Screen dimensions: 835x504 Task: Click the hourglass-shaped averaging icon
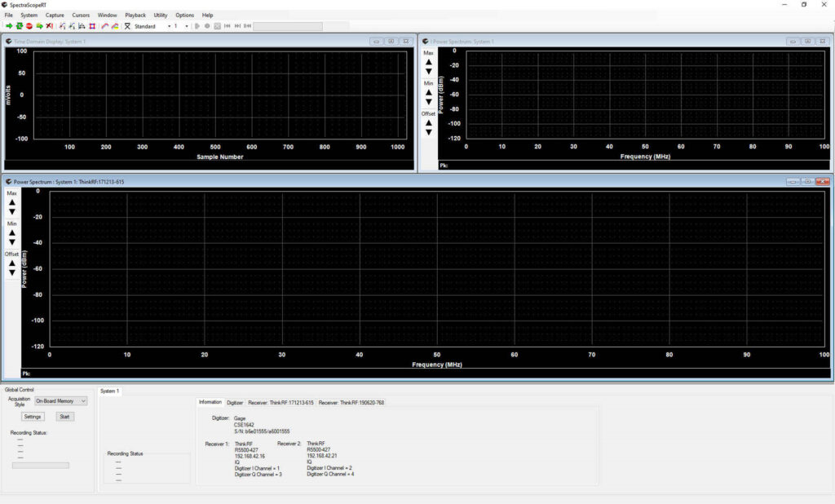pos(128,26)
